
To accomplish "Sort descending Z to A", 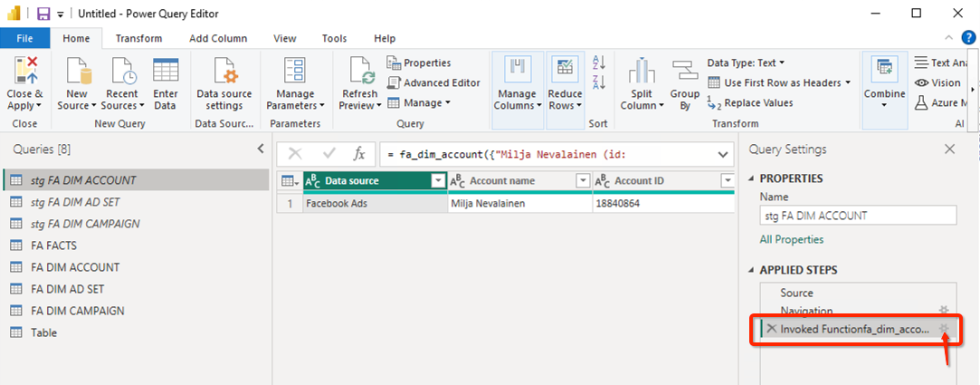I will (x=599, y=82).
